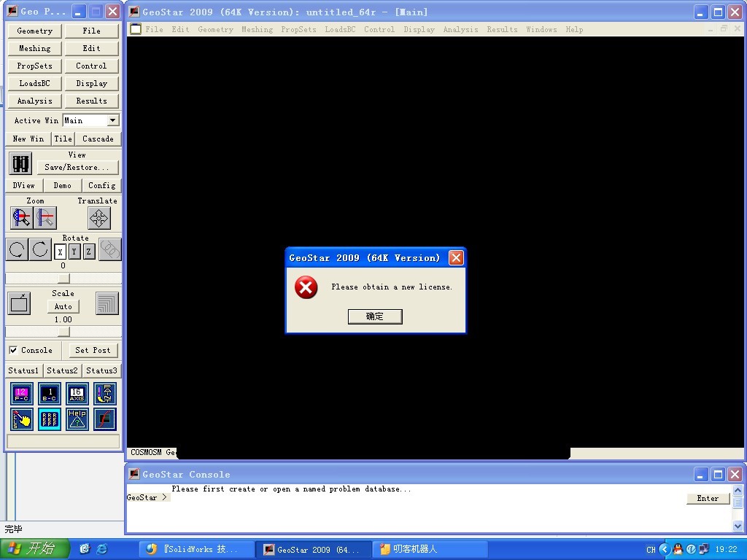Open the LoadsBC menu in menu bar

[x=340, y=29]
